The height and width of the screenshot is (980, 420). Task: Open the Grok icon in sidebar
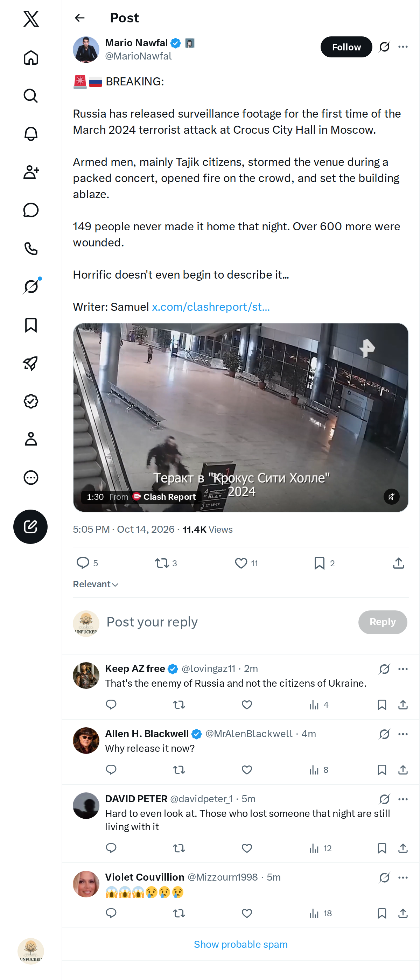(x=31, y=286)
